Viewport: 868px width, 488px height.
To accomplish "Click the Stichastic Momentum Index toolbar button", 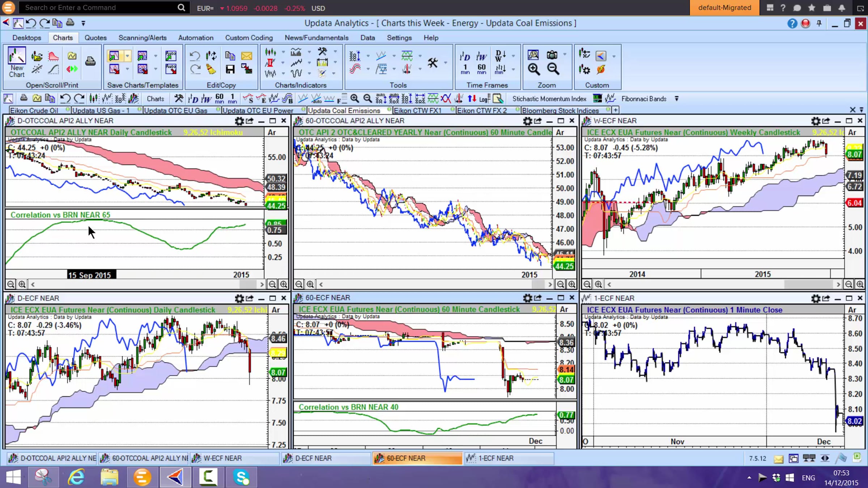I will click(x=549, y=99).
